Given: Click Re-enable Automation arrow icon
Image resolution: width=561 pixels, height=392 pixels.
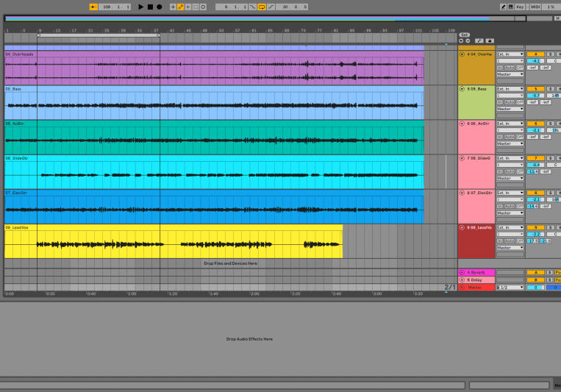Looking at the screenshot, I should pyautogui.click(x=188, y=7).
